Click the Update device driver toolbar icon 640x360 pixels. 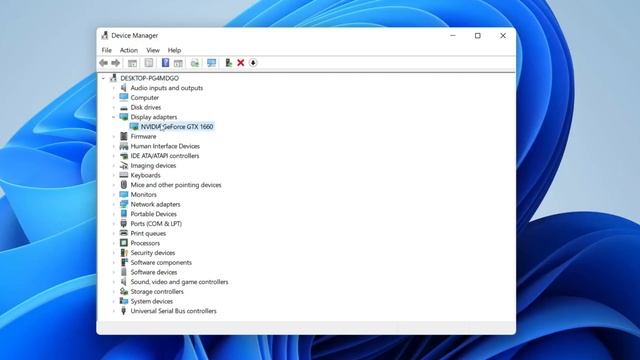pos(229,63)
